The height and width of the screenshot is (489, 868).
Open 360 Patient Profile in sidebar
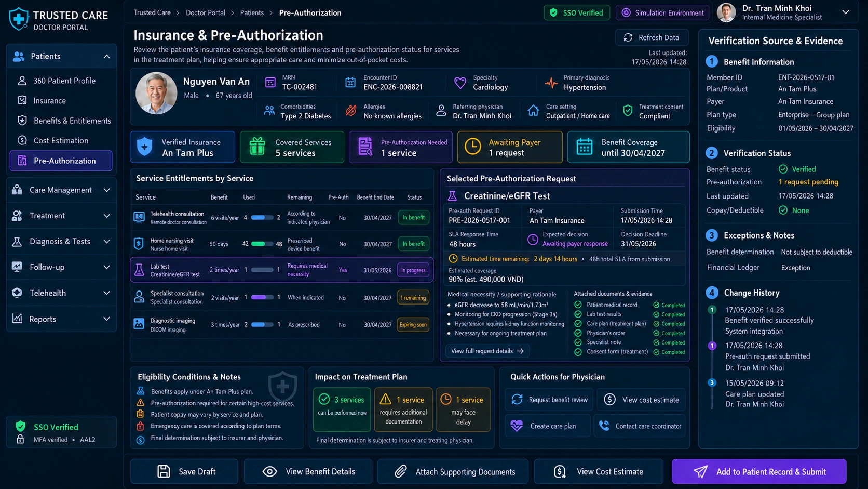pyautogui.click(x=61, y=81)
